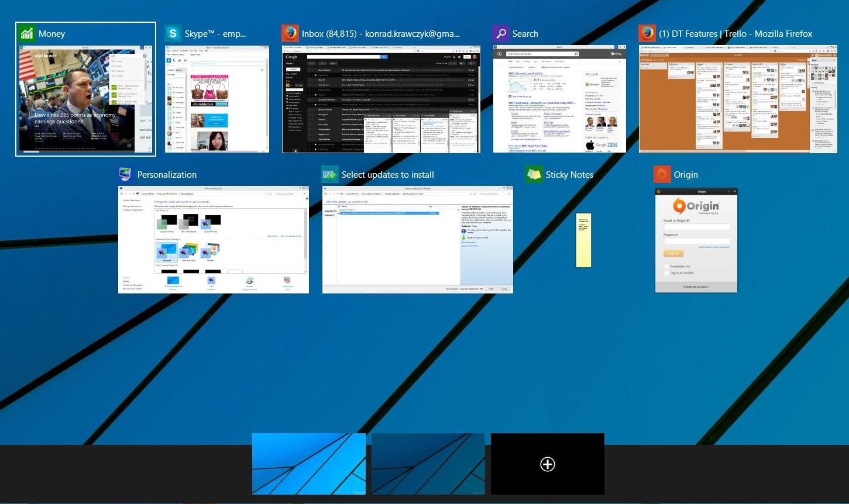Click the Create an account link
This screenshot has width=849, height=504.
click(696, 287)
